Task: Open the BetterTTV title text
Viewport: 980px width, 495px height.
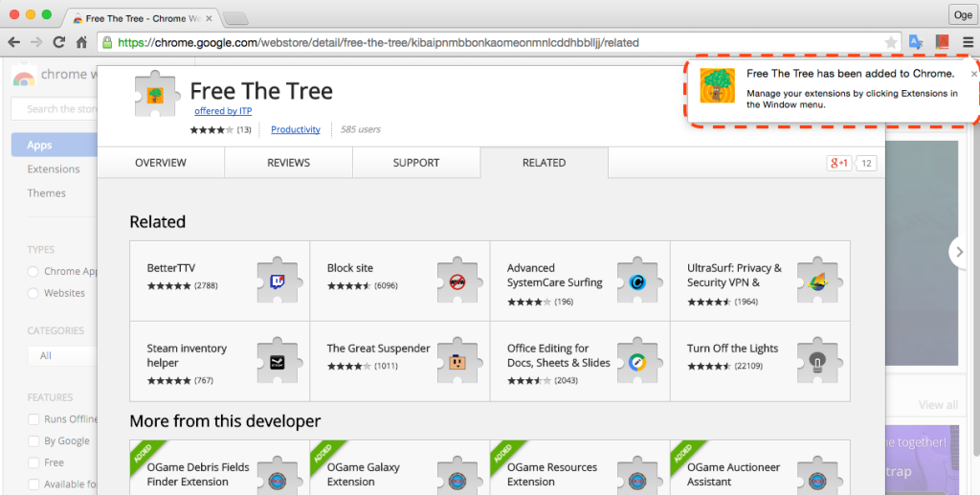Action: pos(170,267)
